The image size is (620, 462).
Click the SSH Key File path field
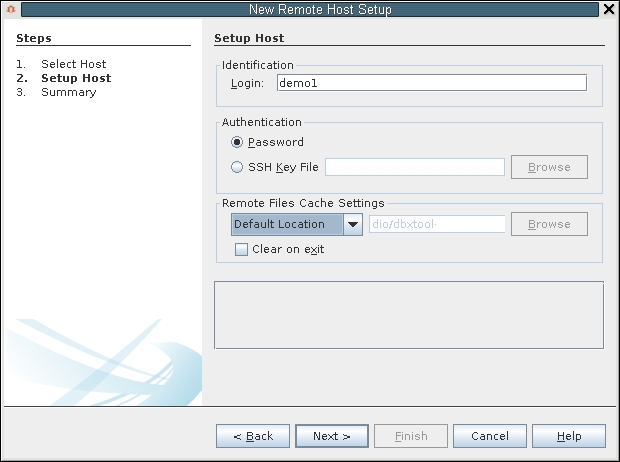(414, 167)
